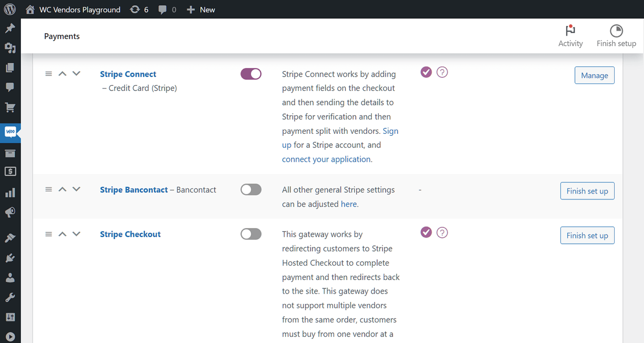
Task: Move Stripe Connect down with chevron arrow
Action: (x=76, y=73)
